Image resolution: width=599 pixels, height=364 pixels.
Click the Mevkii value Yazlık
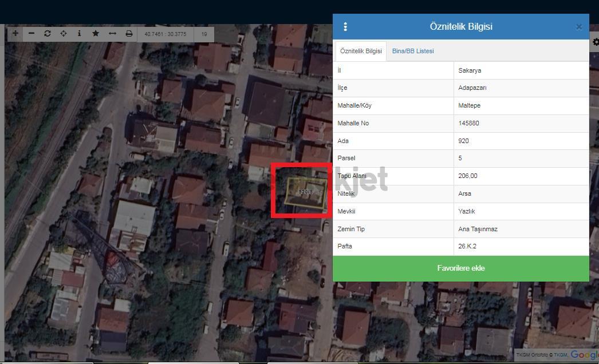[x=467, y=211]
